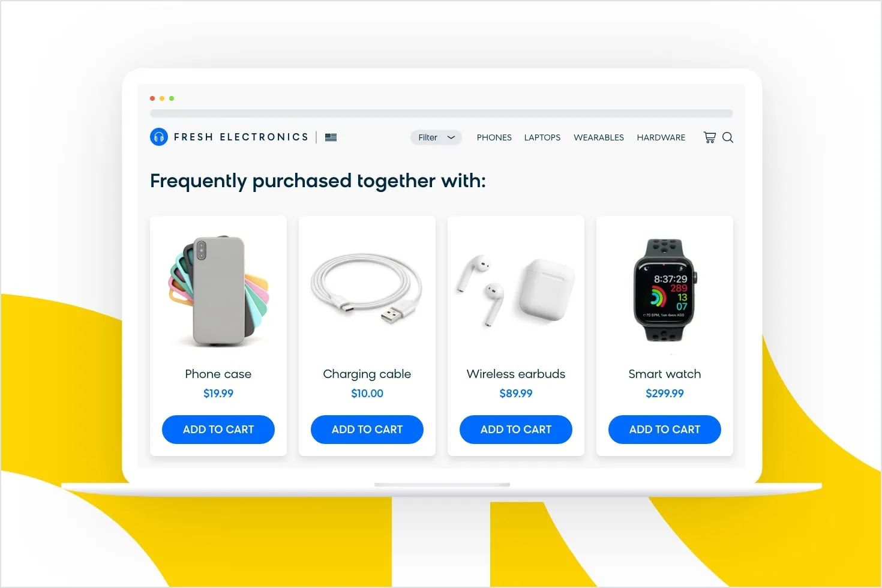Open the PHONES menu
Image resolution: width=882 pixels, height=588 pixels.
tap(494, 137)
